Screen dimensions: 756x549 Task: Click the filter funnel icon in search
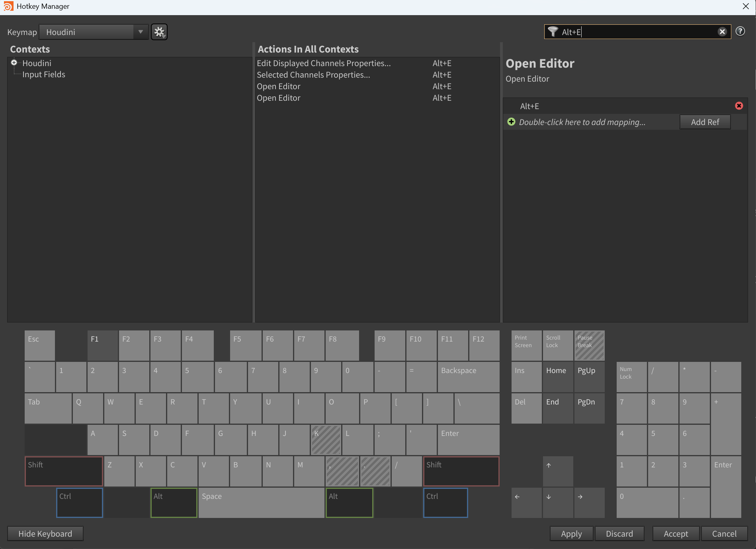coord(553,31)
